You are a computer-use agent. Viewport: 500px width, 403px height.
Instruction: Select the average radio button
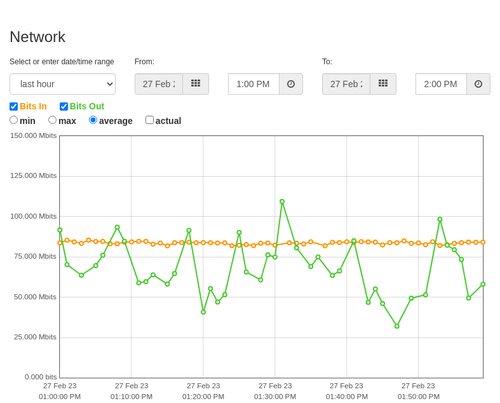(x=93, y=120)
